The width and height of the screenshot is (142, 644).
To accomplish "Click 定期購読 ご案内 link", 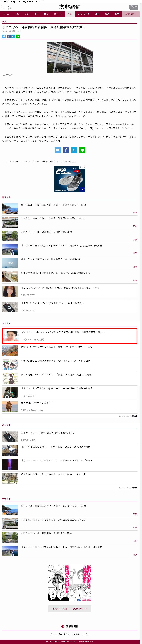I will (x=60, y=609).
